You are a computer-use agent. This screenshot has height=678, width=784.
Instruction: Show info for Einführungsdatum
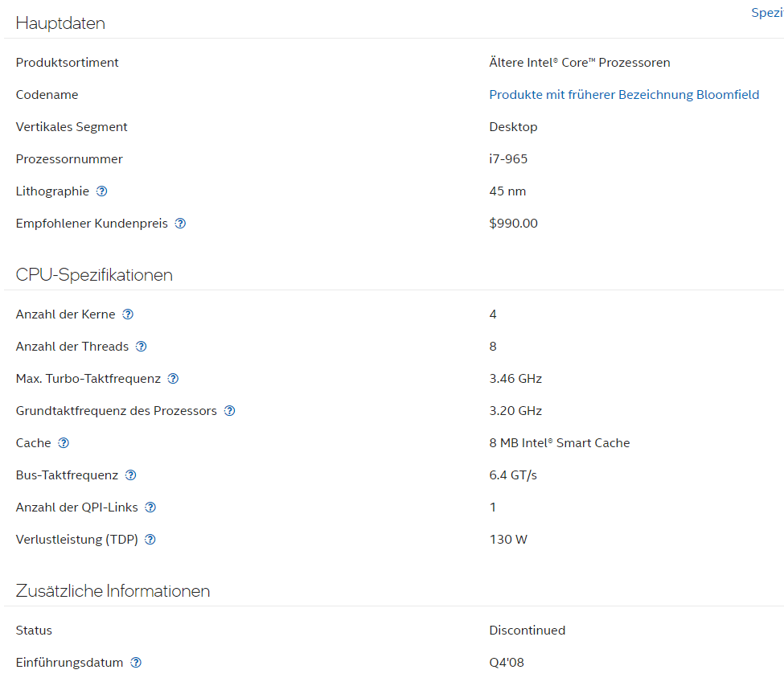(x=136, y=663)
